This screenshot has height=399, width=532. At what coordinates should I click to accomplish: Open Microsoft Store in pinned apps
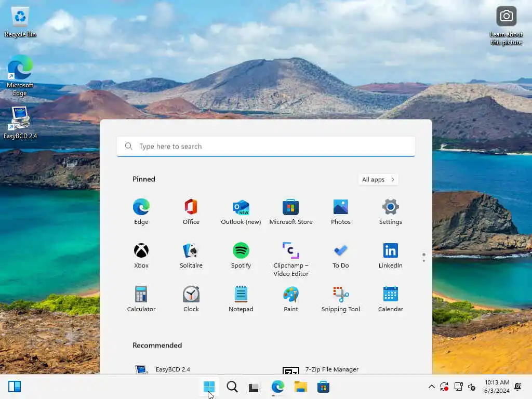[x=291, y=212]
